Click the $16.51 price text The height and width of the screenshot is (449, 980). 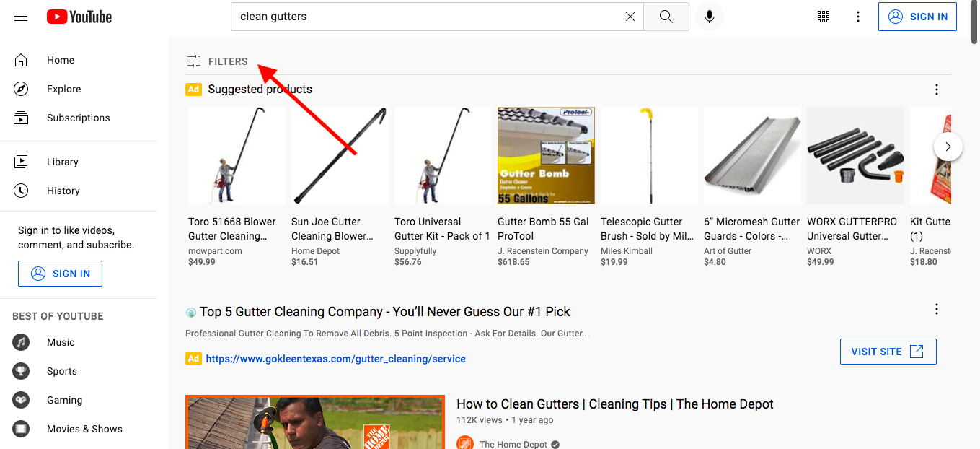304,262
